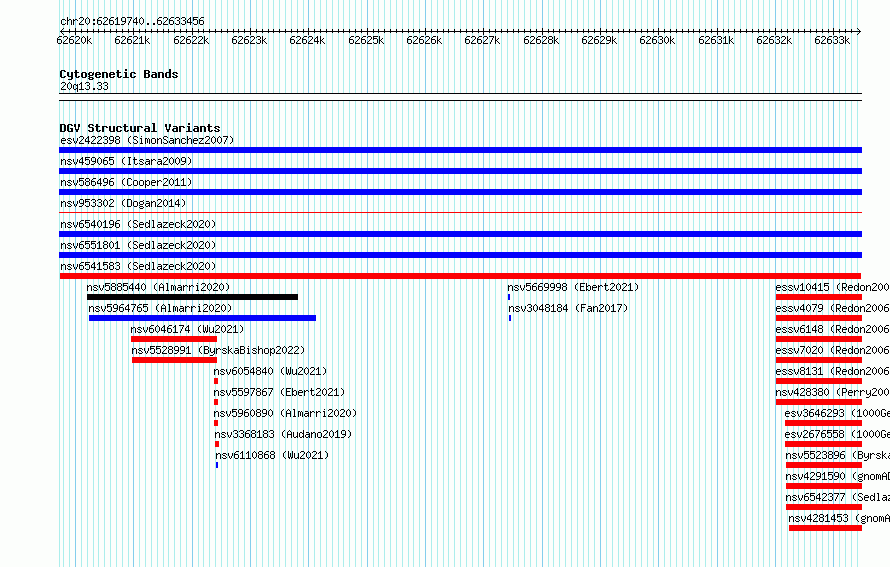
Task: Select essv6148 Redon2006 label
Action: 832,329
